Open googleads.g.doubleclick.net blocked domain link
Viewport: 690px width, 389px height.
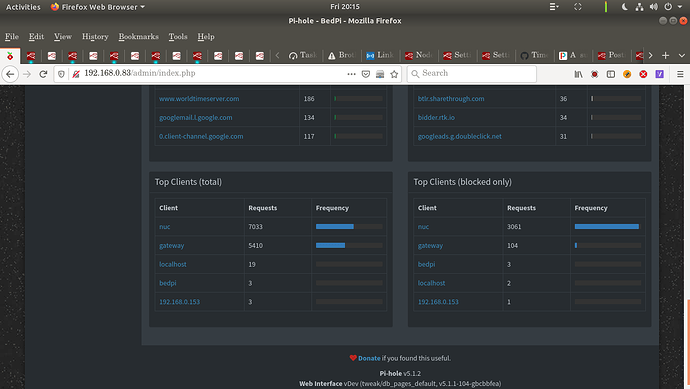pyautogui.click(x=460, y=136)
